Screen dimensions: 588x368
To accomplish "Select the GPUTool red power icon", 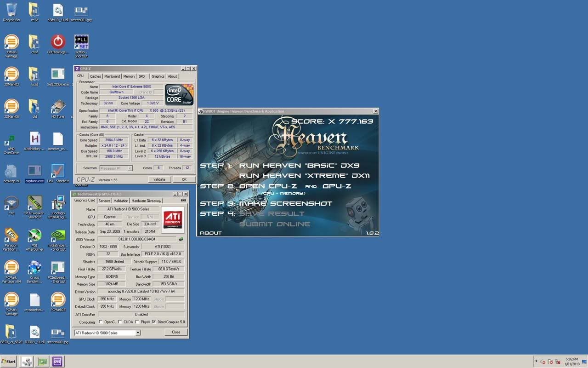I will (x=58, y=42).
